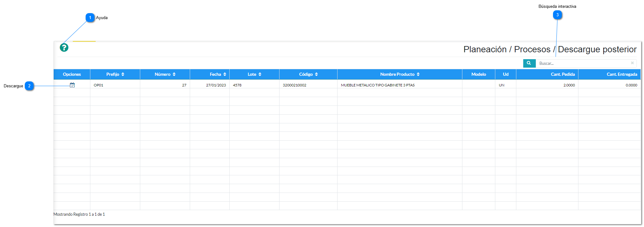Click the Planeación / Procesos / Descargue posterior title
This screenshot has height=227, width=644.
coord(550,49)
